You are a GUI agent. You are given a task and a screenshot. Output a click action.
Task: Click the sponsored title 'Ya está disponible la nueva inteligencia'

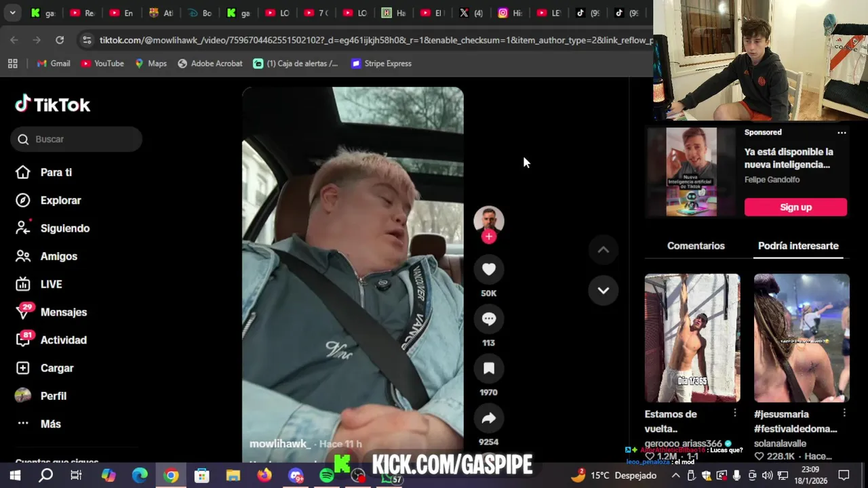point(789,158)
